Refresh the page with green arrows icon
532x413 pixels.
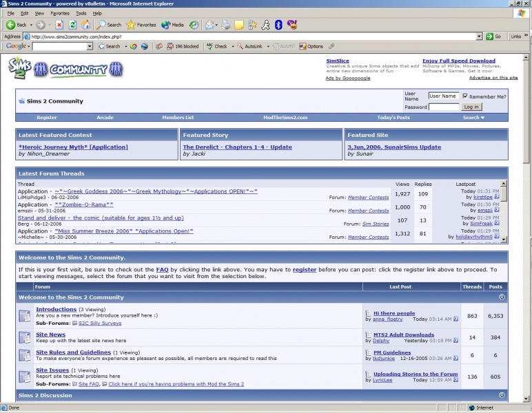click(x=72, y=25)
